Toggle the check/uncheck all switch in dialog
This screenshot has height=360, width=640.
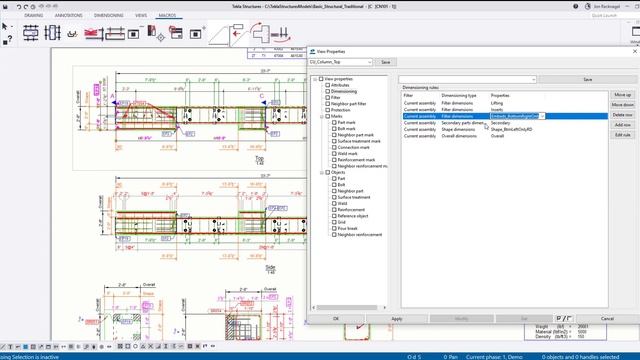[x=564, y=318]
